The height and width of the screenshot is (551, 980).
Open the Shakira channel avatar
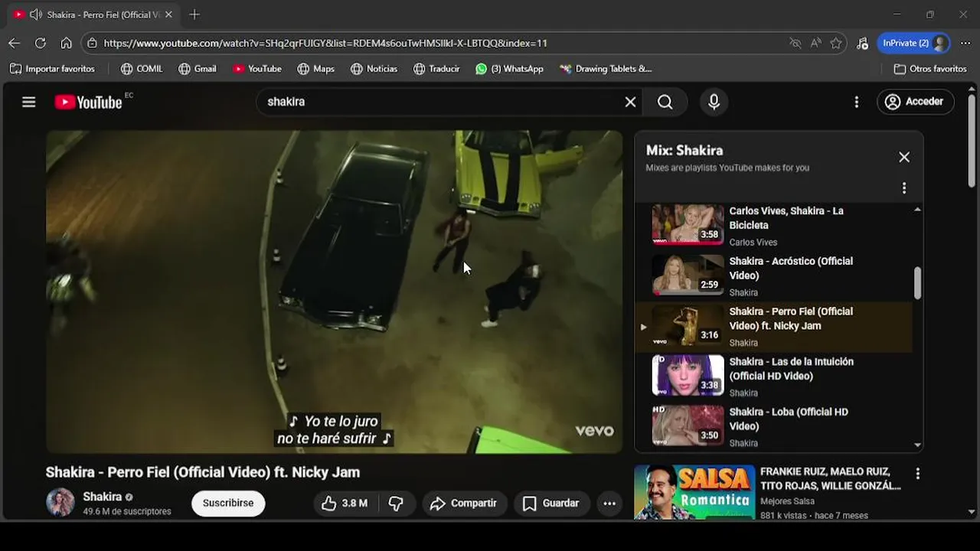pyautogui.click(x=60, y=503)
